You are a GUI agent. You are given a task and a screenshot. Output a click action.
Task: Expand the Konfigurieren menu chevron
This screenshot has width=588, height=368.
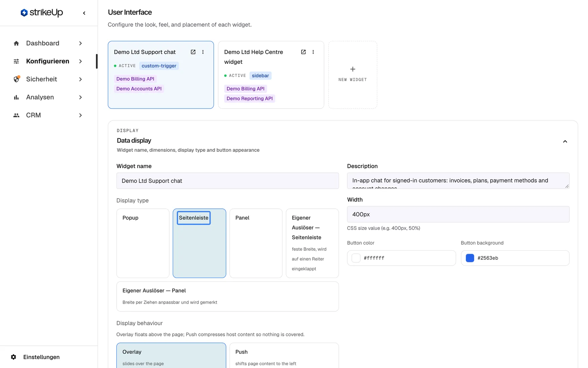[x=80, y=61]
